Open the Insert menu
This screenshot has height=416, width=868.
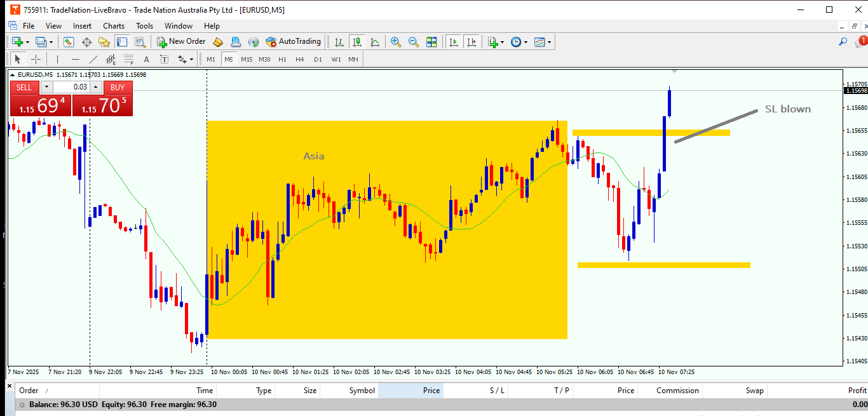82,26
